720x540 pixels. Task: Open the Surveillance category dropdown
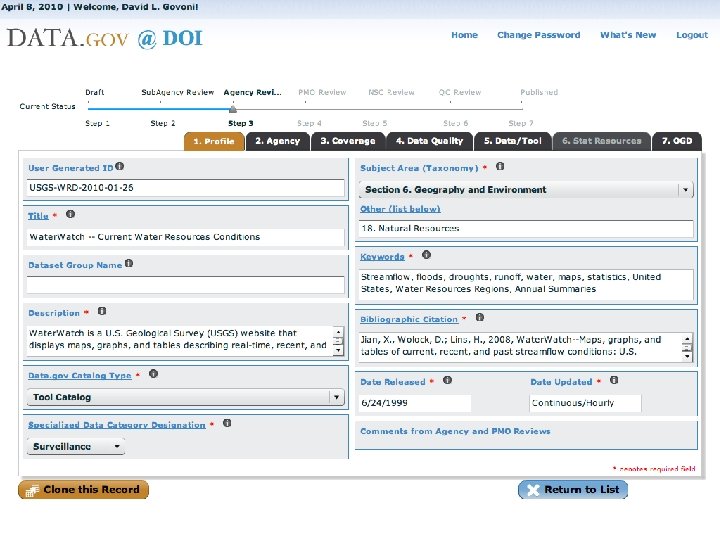[x=76, y=446]
